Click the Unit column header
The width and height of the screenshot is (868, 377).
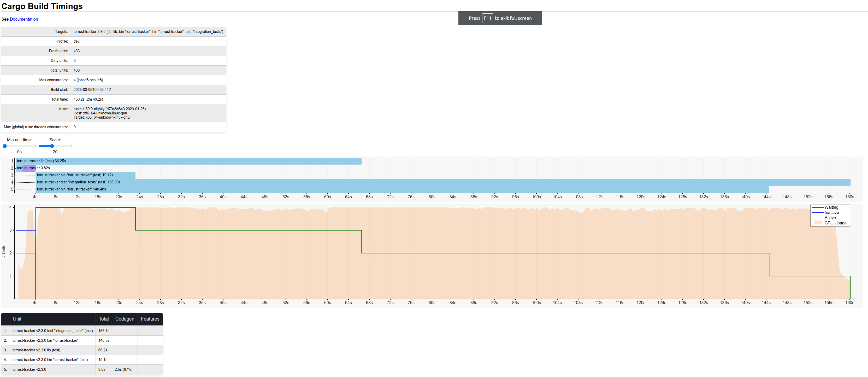[17, 319]
